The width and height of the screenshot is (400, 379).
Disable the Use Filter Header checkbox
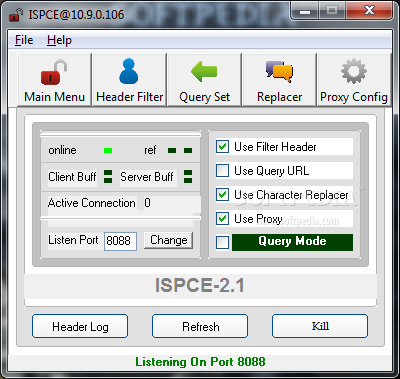coord(222,147)
